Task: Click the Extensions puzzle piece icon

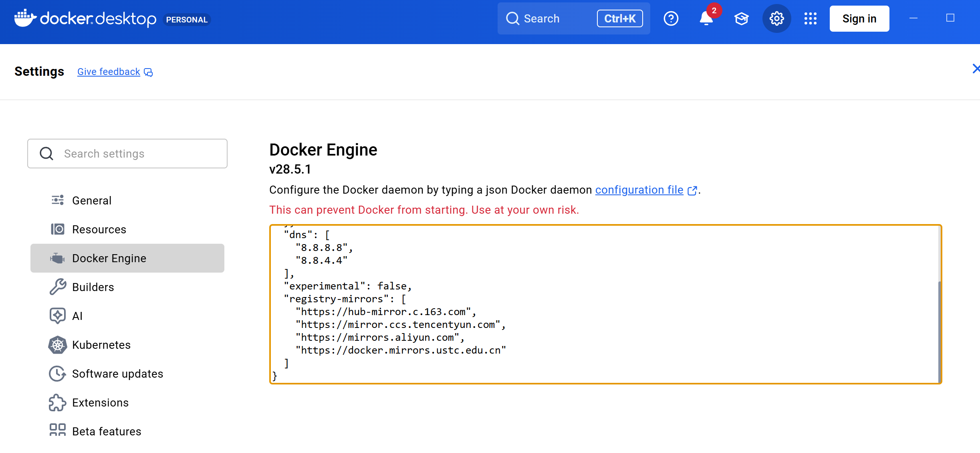Action: coord(58,402)
